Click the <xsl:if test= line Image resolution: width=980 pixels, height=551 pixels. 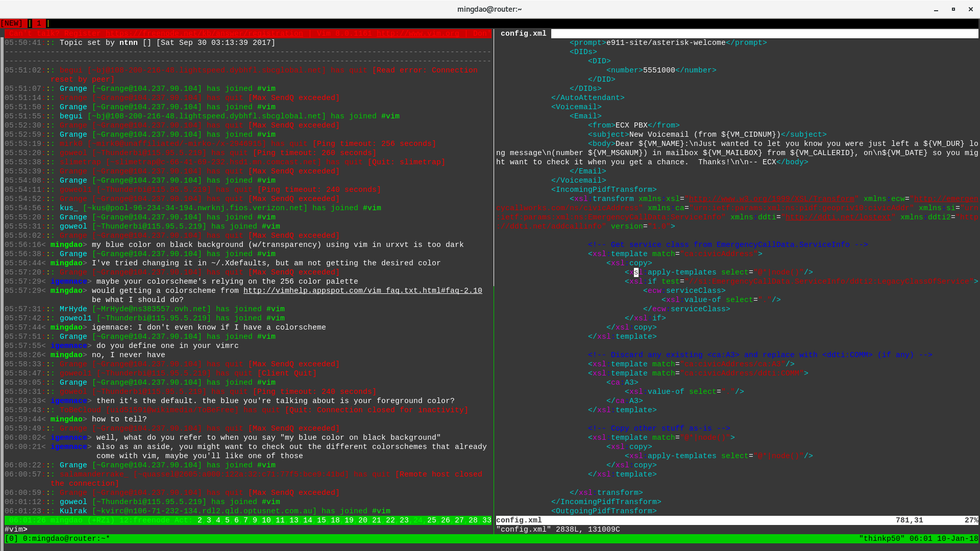pyautogui.click(x=801, y=282)
